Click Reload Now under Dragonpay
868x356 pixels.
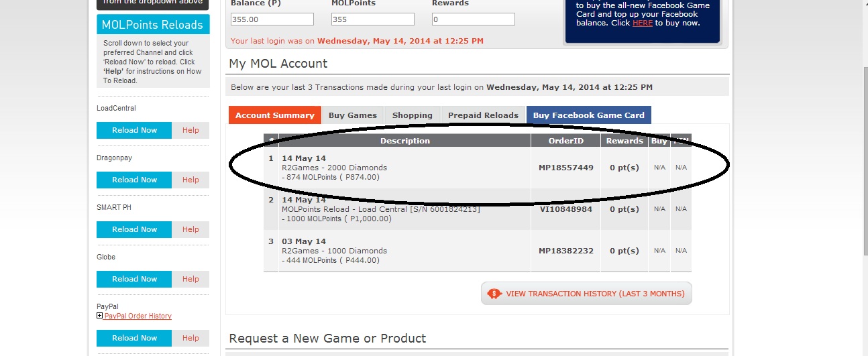[134, 180]
